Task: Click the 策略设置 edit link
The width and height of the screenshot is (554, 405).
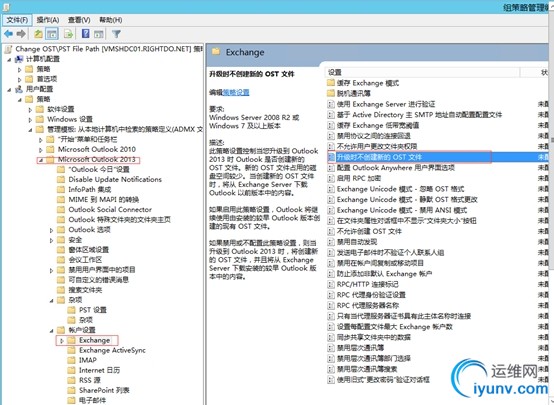Action: click(x=236, y=92)
